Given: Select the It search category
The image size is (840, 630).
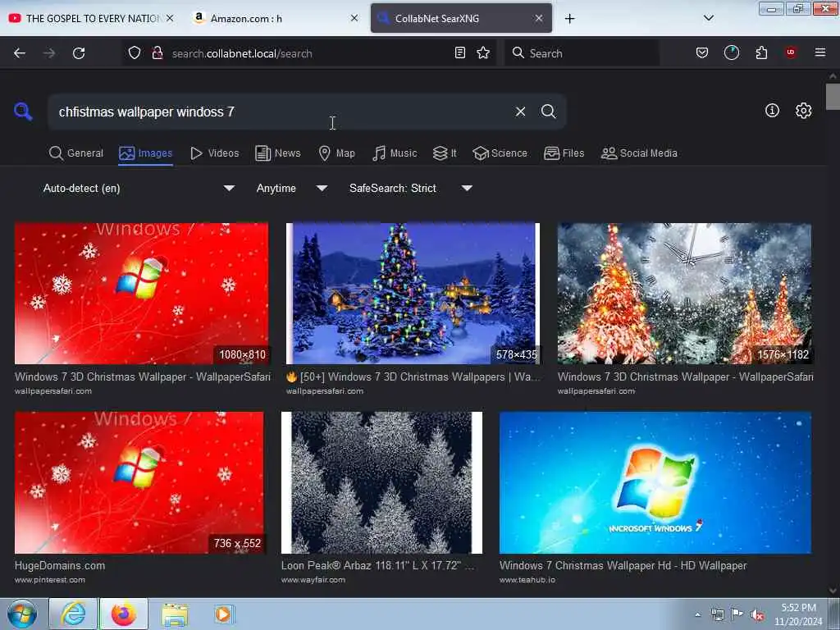Looking at the screenshot, I should [x=445, y=153].
